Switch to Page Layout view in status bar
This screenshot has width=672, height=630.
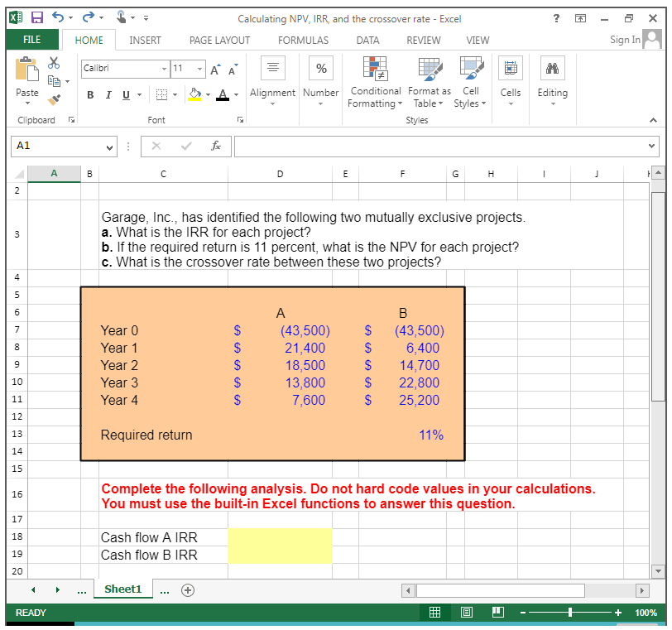pyautogui.click(x=466, y=613)
